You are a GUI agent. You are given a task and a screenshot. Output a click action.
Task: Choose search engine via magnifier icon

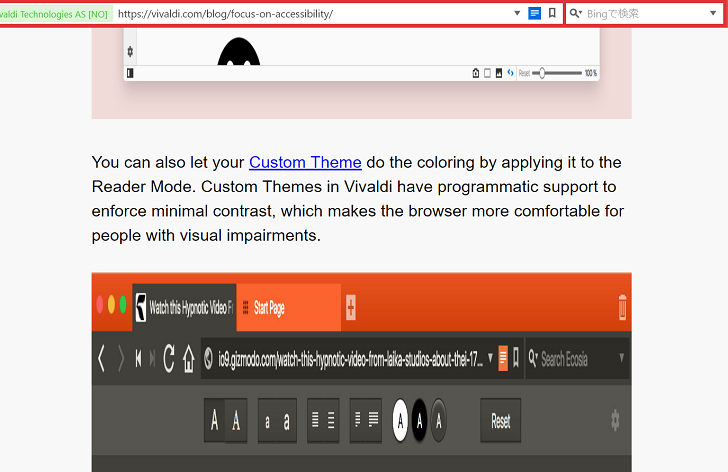tap(576, 13)
